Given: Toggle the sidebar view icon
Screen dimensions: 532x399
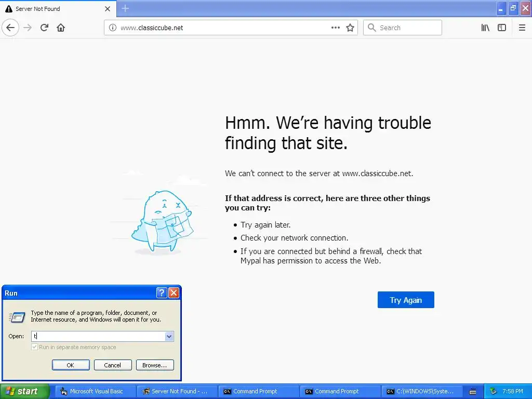Looking at the screenshot, I should (x=502, y=28).
